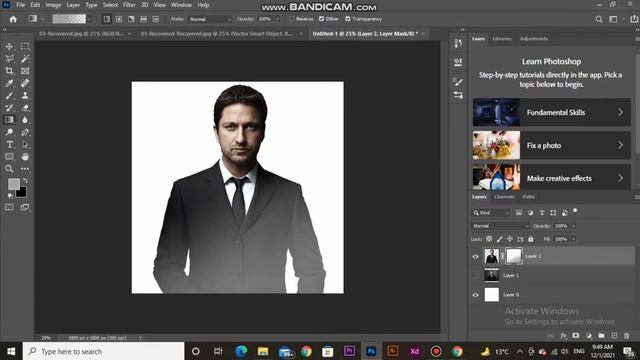Select the Rectangle shape tool

point(9,157)
